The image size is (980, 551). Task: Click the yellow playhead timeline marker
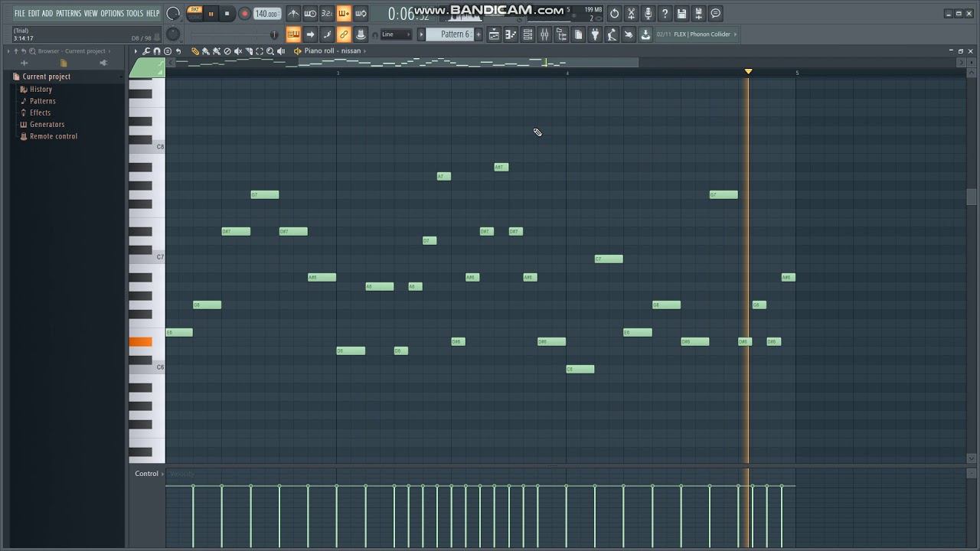pyautogui.click(x=748, y=72)
